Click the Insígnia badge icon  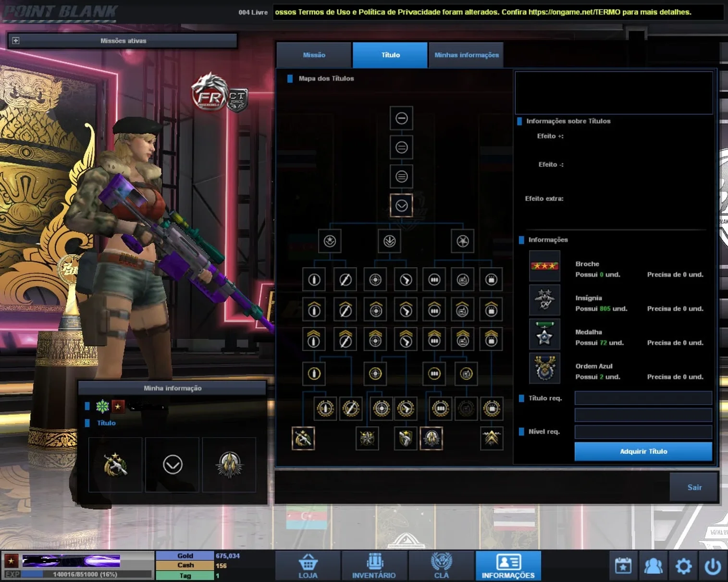[544, 300]
